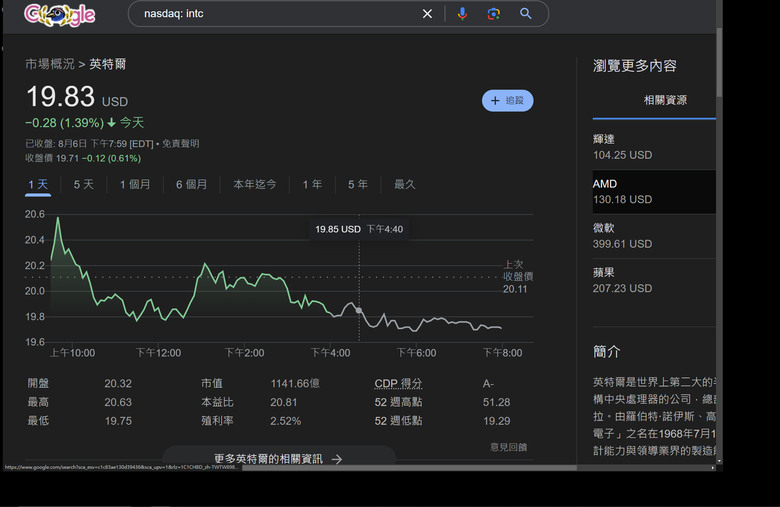
Task: Open the 免責聲明 disclaimer link
Action: (x=181, y=143)
